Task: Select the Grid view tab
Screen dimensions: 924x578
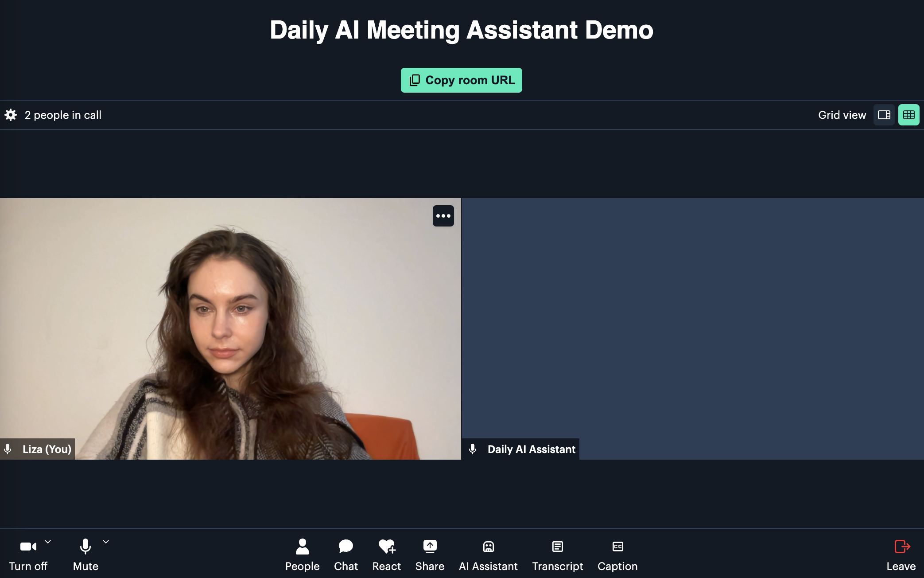Action: (908, 114)
